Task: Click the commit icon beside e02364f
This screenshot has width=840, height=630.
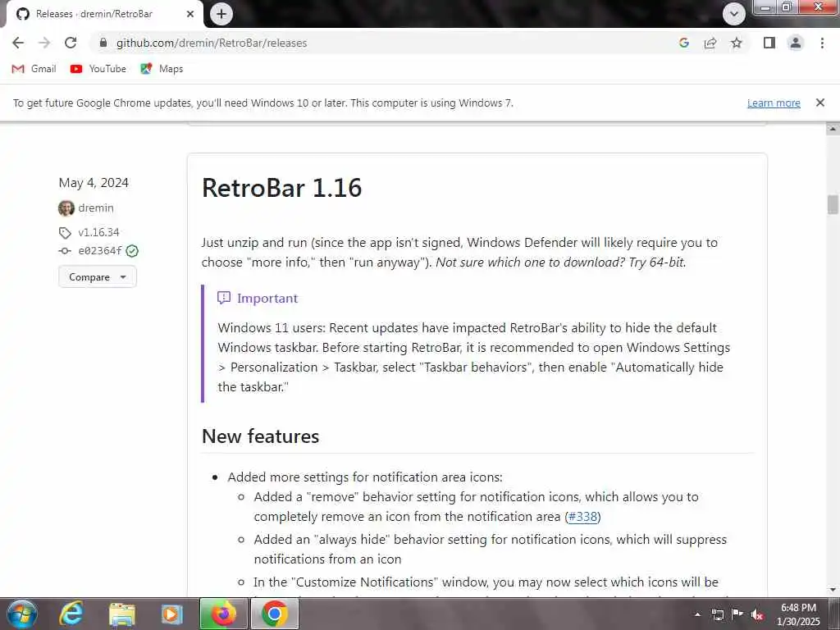Action: coord(65,251)
